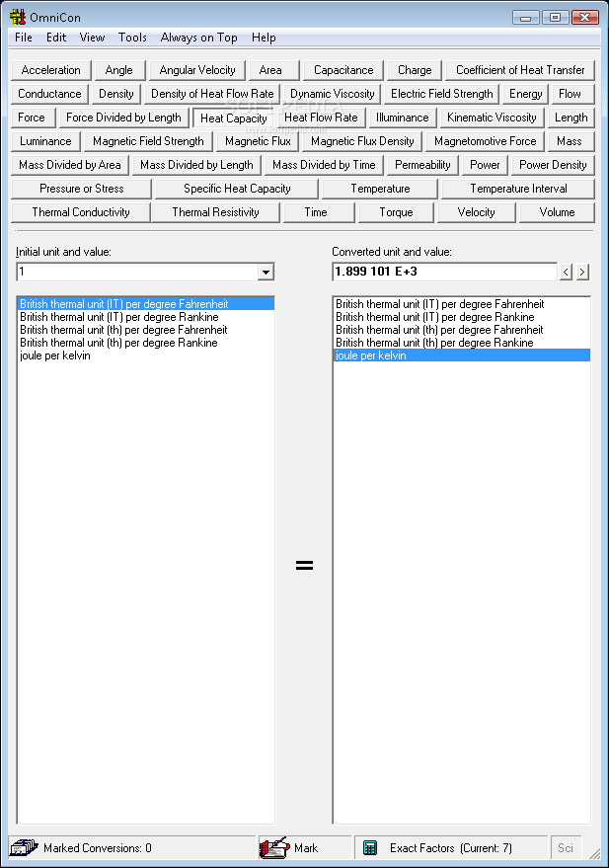This screenshot has width=609, height=868.
Task: Pick the Dynamic Viscosity category
Action: click(x=333, y=94)
